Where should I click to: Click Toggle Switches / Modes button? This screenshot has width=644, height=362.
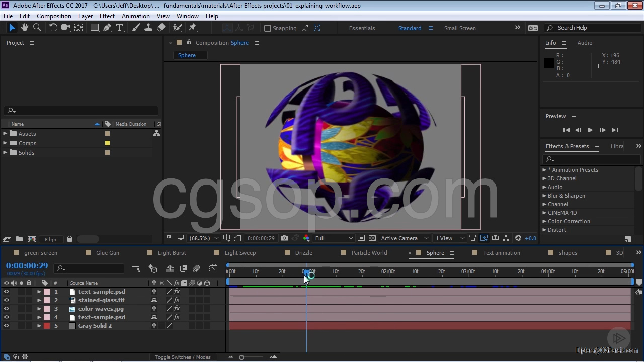coord(183,357)
